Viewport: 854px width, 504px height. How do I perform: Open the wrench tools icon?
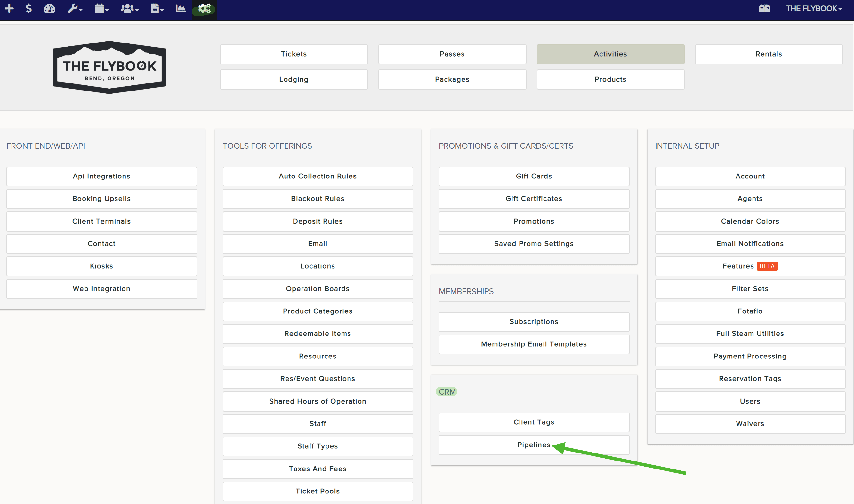pos(72,9)
